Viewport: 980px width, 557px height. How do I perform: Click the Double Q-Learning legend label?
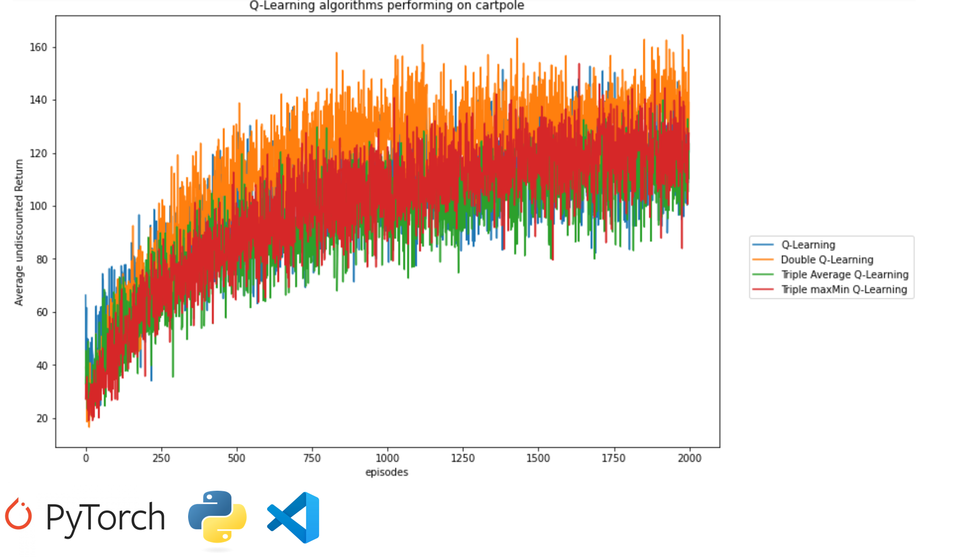point(827,260)
